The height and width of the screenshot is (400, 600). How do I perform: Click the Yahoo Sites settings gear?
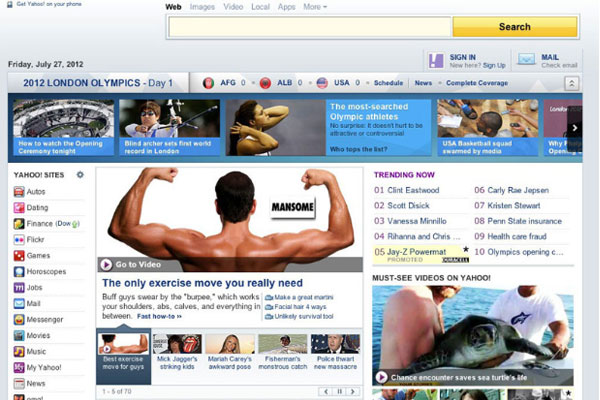[80, 175]
